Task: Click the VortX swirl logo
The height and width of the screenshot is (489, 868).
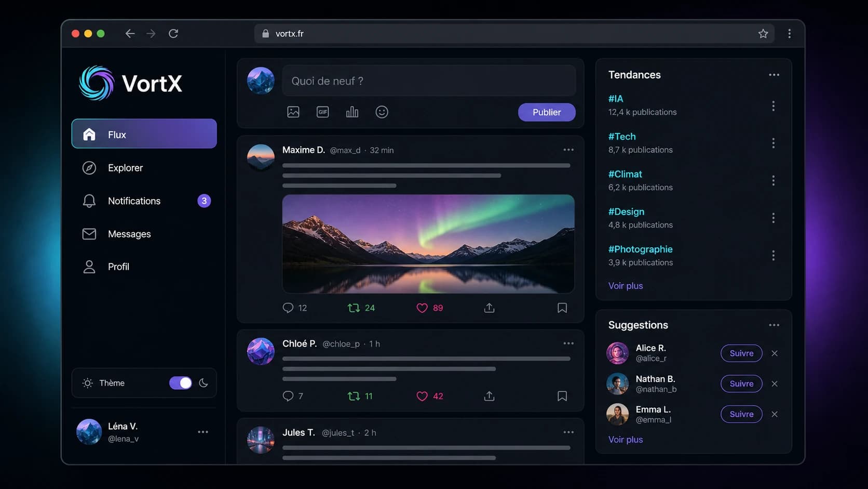Action: [x=97, y=83]
